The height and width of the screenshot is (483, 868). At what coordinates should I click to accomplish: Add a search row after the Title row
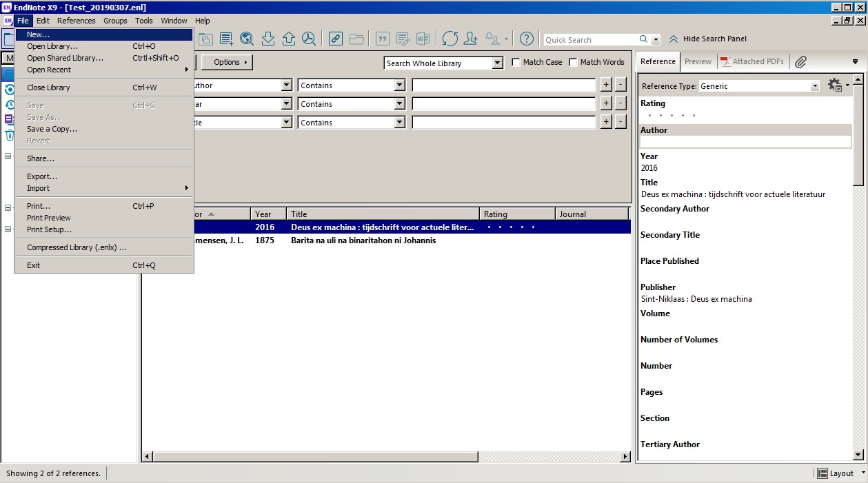tap(606, 122)
